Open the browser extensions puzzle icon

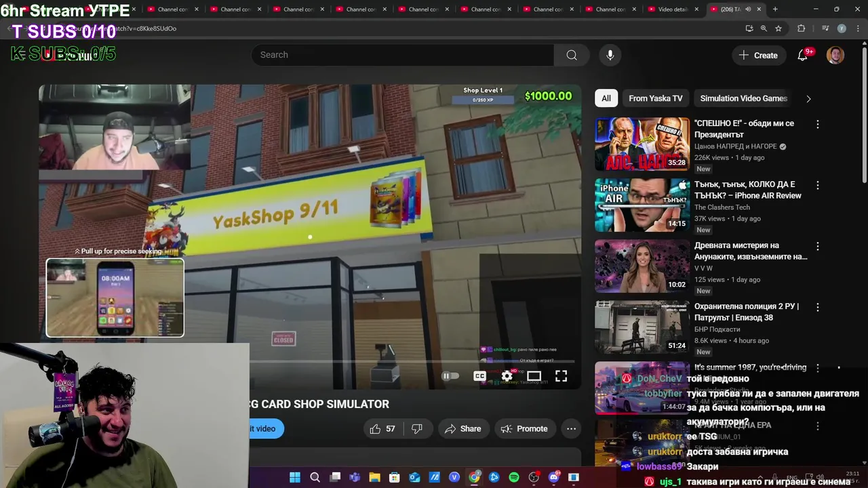pyautogui.click(x=801, y=28)
